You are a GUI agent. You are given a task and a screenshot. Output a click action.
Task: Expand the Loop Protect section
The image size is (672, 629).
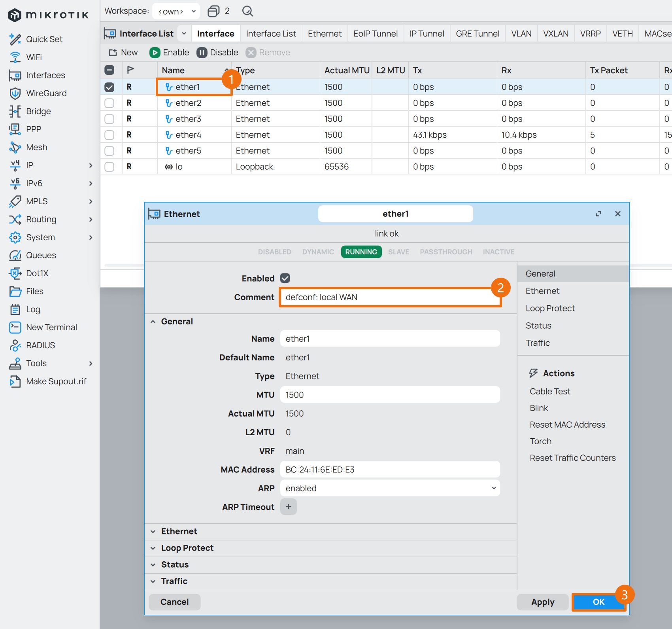point(153,548)
